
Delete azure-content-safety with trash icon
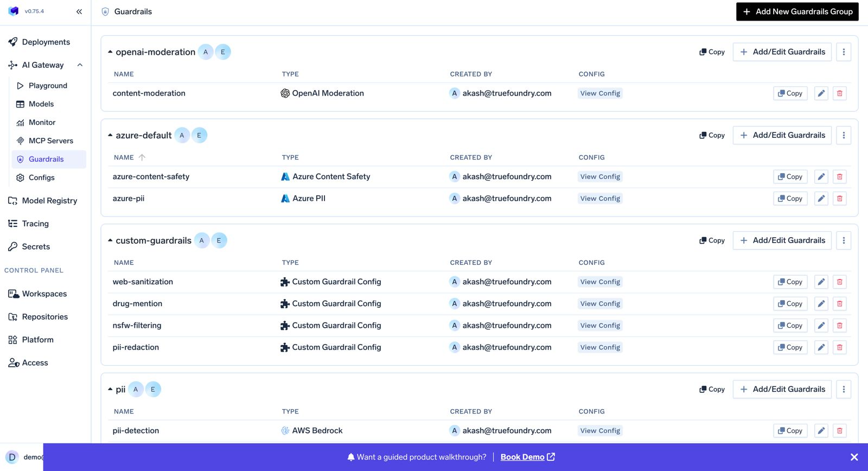coord(840,177)
